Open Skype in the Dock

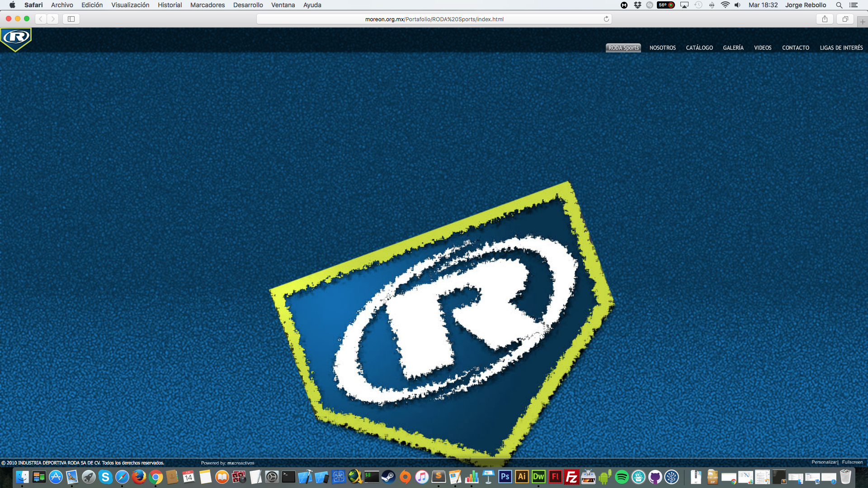tap(105, 477)
